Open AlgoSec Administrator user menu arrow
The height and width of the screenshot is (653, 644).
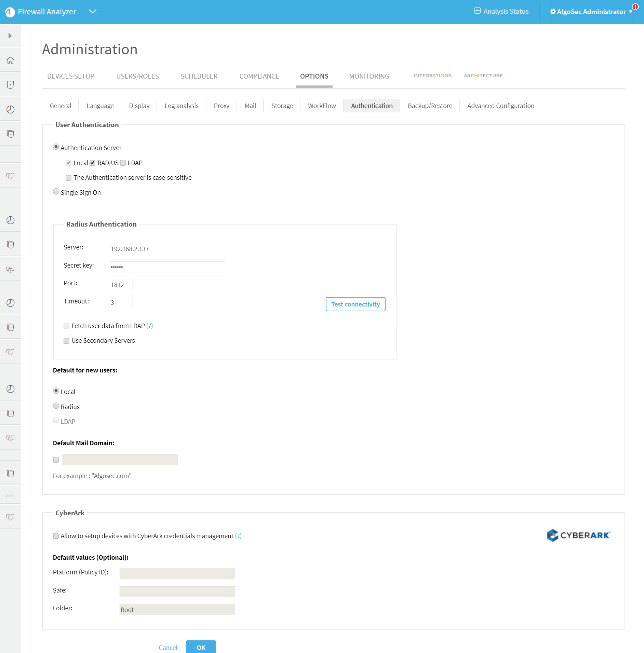[x=631, y=12]
